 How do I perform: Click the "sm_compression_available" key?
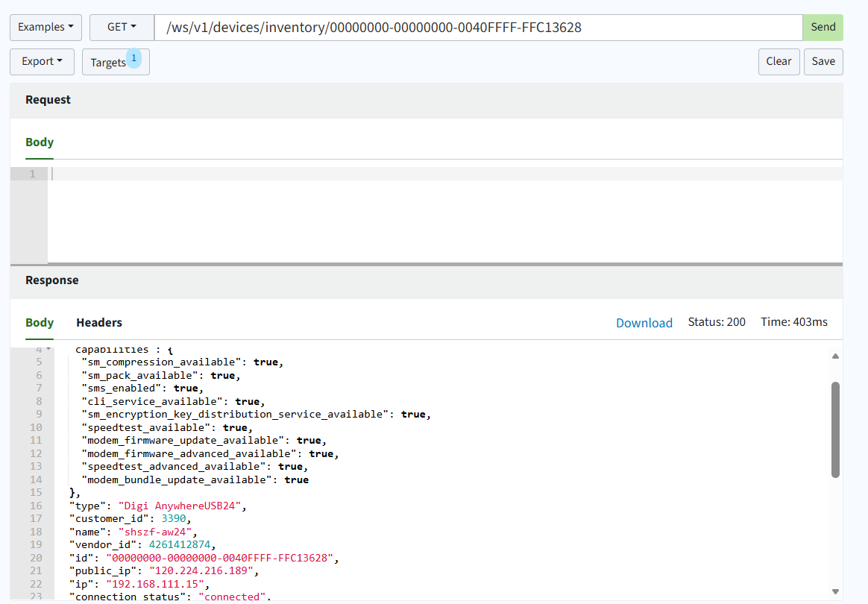pos(162,362)
